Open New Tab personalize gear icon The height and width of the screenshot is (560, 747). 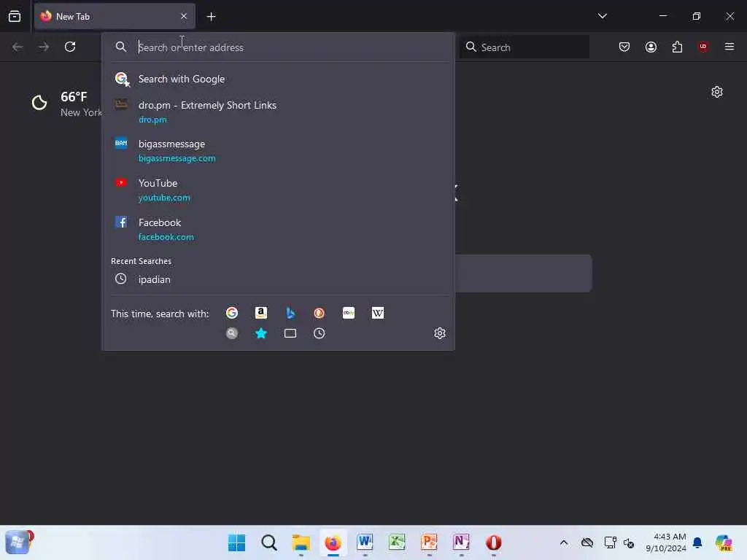717,92
